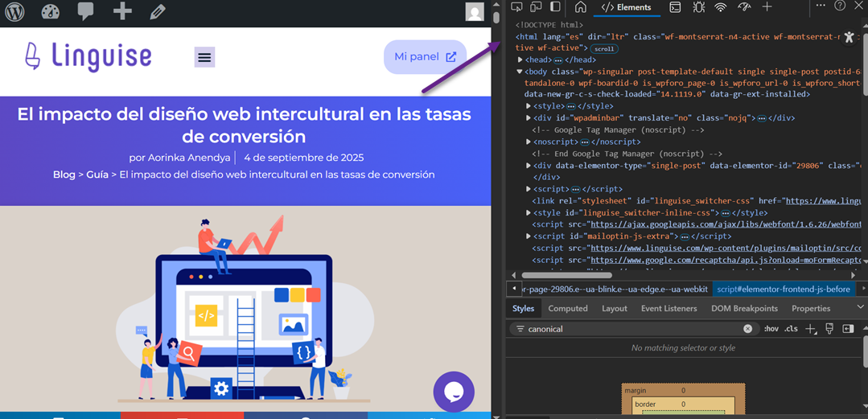Expand the wpadminbar div node
Screen dimensions: 868x419
[x=529, y=118]
